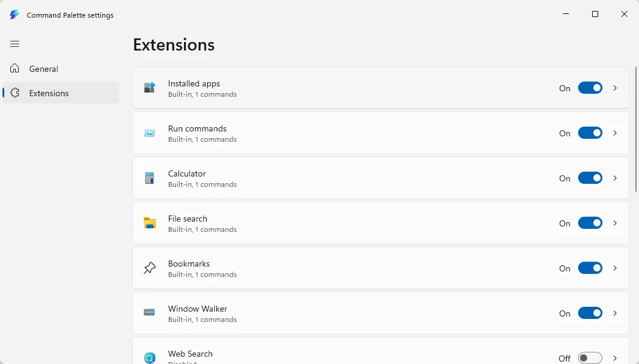Open File search details chevron

(x=615, y=223)
